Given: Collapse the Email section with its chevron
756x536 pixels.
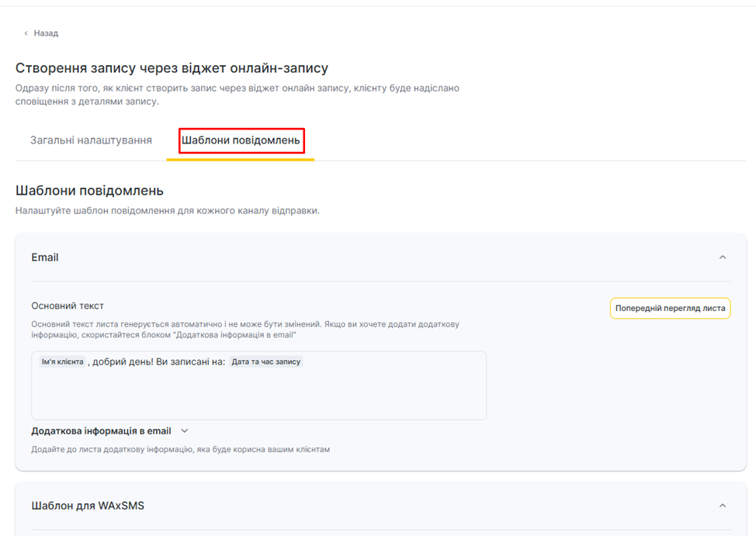Looking at the screenshot, I should pos(723,258).
